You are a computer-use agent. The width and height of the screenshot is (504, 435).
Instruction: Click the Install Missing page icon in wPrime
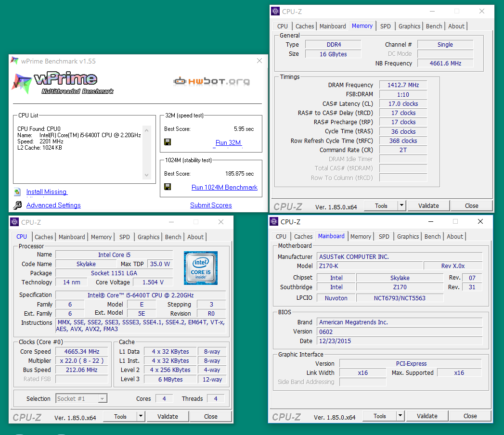17,192
